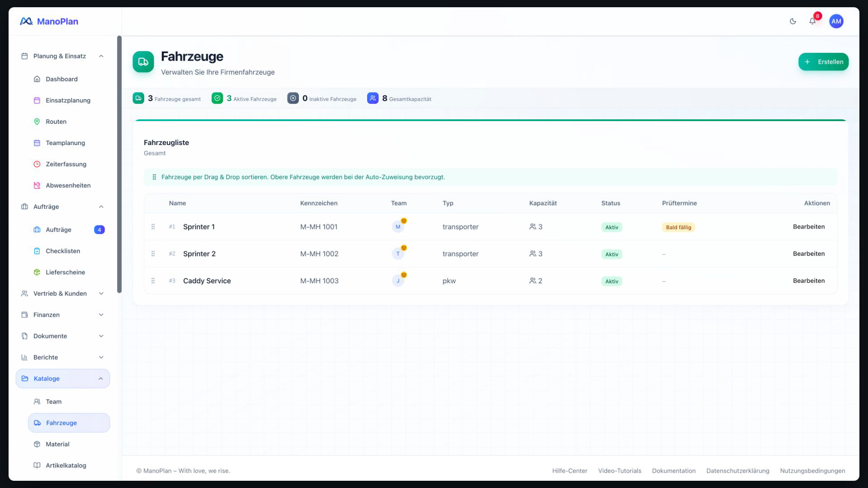Grab the drag handle for Caddy Service

(153, 281)
